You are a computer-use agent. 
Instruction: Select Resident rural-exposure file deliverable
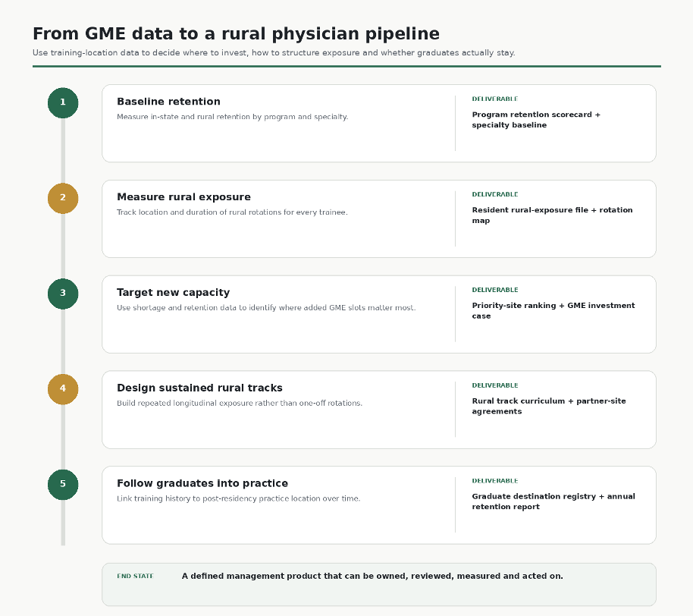point(552,215)
